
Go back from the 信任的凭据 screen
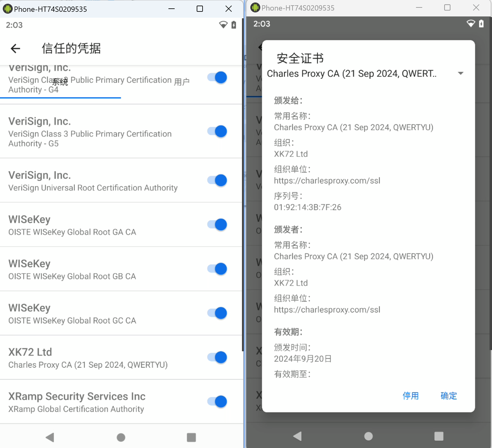(16, 48)
